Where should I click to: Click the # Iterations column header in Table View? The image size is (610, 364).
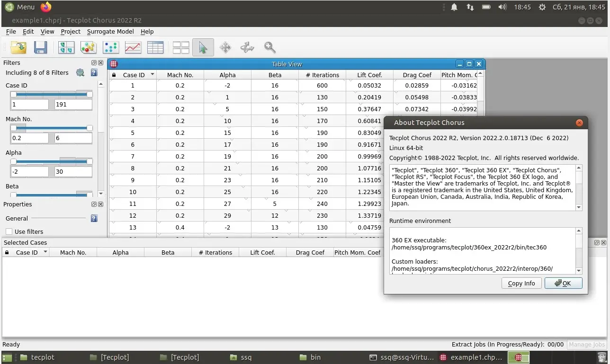tap(322, 75)
